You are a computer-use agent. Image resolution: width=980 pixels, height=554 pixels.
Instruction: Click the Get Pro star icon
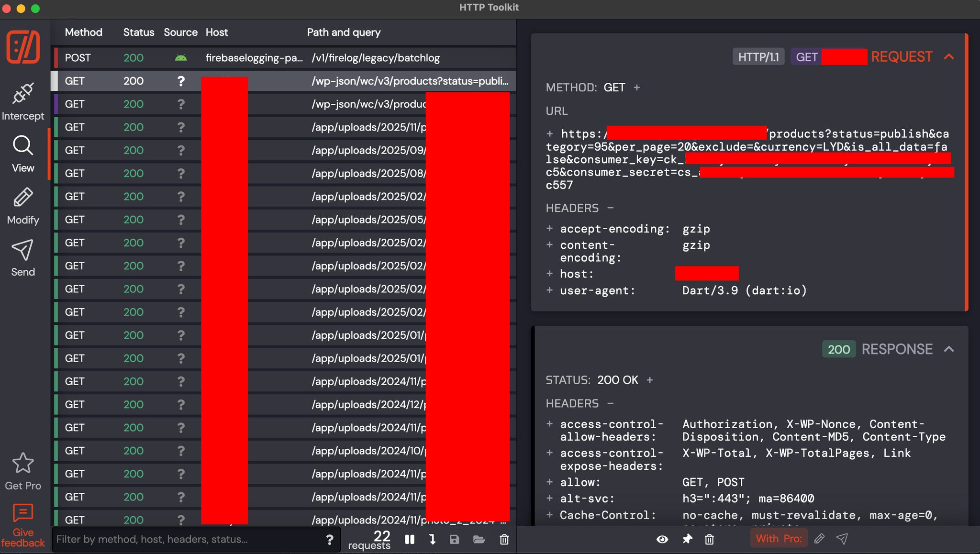22,463
